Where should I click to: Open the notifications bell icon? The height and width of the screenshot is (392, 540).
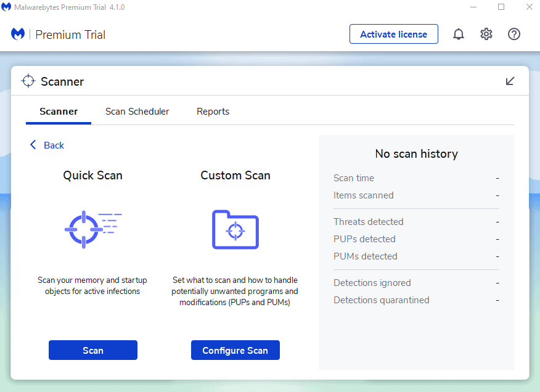pyautogui.click(x=459, y=34)
